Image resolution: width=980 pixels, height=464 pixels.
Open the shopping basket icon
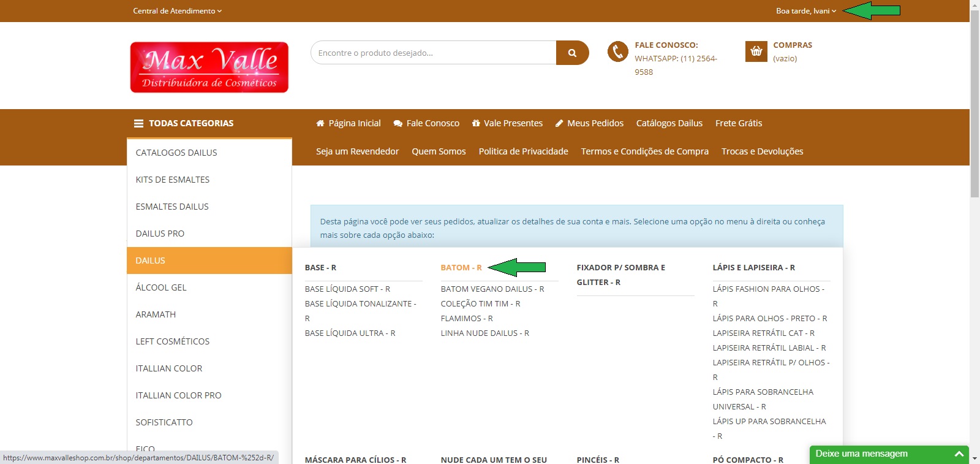[756, 51]
